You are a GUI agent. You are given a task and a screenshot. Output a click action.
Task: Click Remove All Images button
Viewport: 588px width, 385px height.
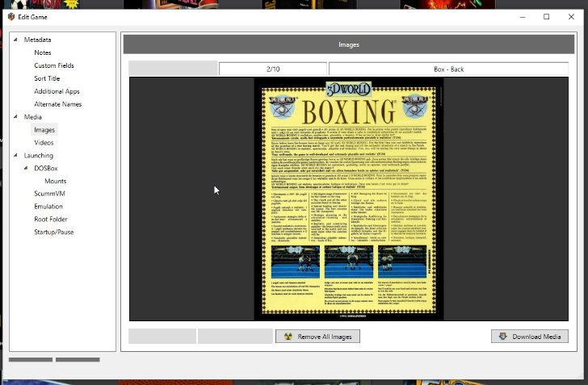coord(317,337)
